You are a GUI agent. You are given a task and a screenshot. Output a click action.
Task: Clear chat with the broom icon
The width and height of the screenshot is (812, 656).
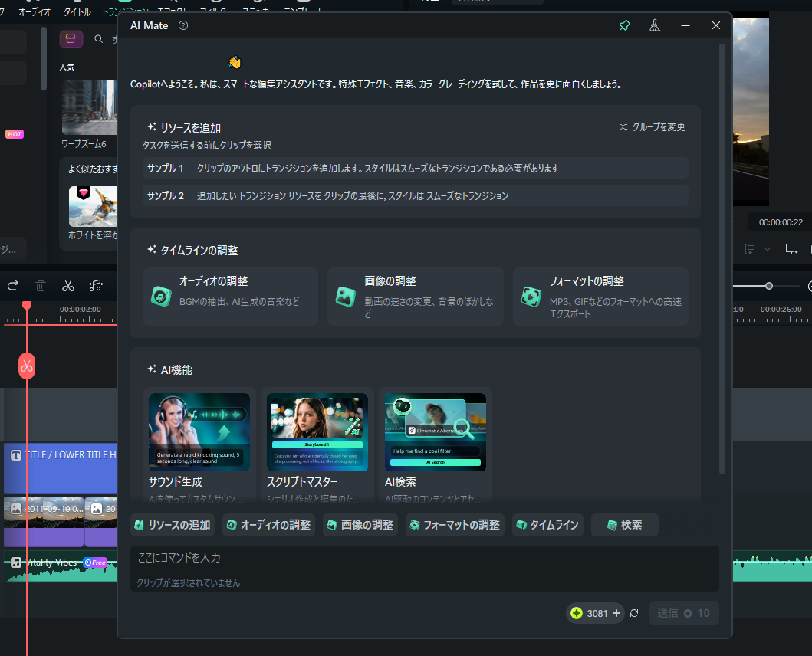655,25
